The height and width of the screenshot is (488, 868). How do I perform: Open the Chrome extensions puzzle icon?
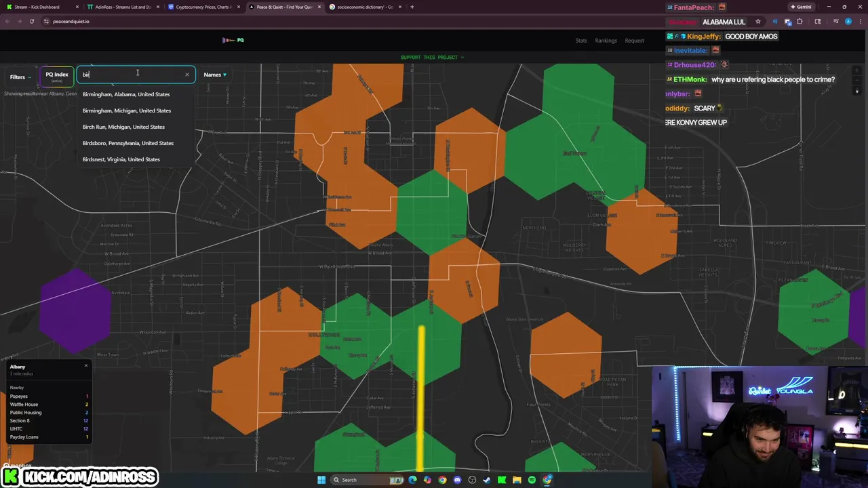click(x=800, y=21)
